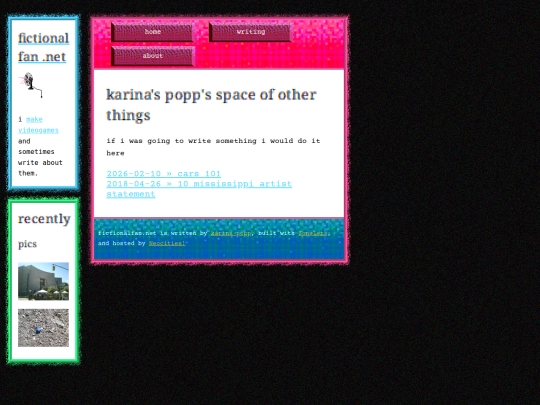
Task: Open the Neocities footer link
Action: point(167,243)
